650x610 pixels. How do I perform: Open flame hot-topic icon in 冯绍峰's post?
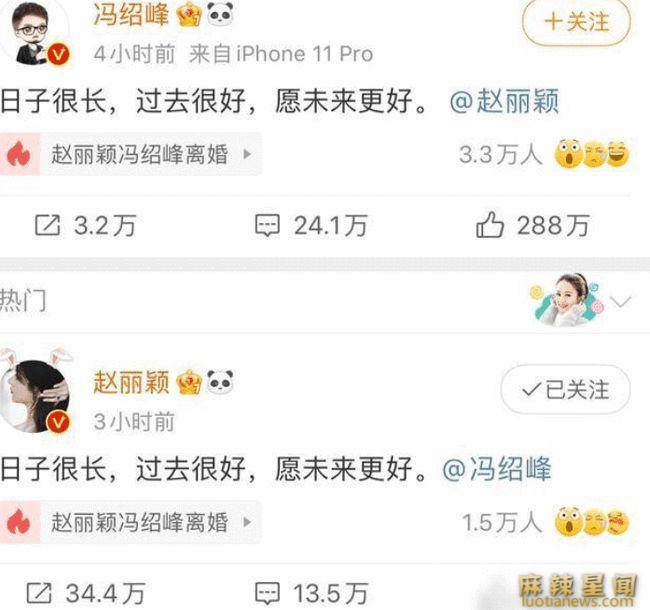19,154
